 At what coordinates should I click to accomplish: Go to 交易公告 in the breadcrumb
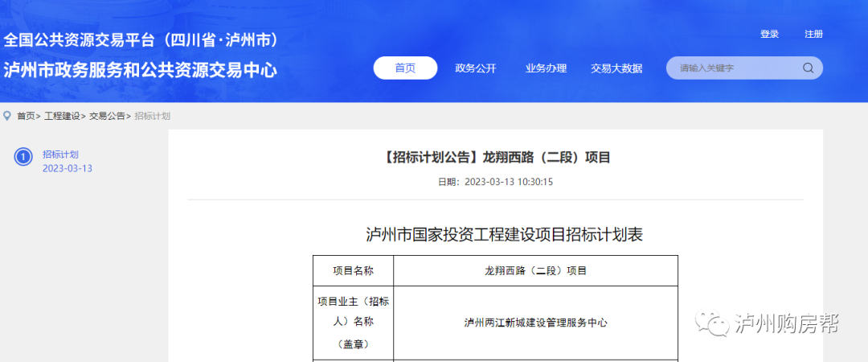(107, 116)
